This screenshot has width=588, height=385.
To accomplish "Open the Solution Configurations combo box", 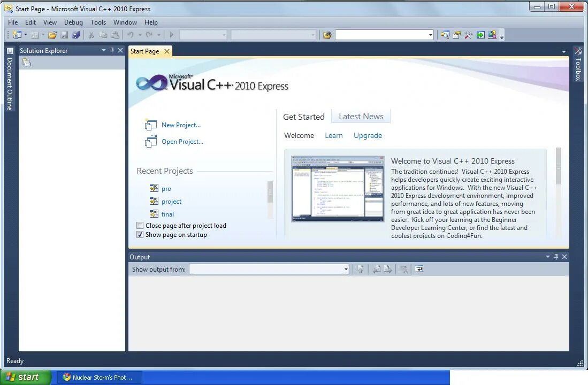I will tap(204, 35).
